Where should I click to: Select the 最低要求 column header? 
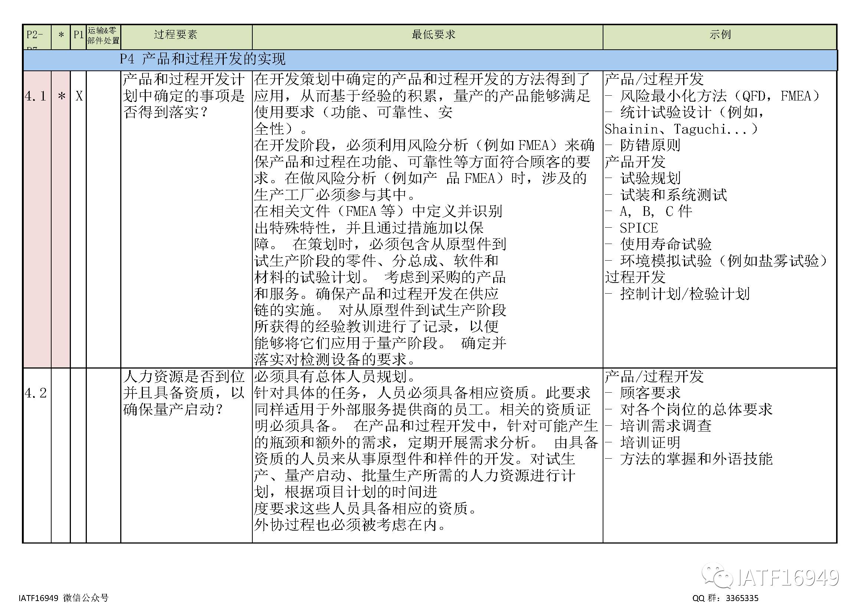(x=433, y=35)
